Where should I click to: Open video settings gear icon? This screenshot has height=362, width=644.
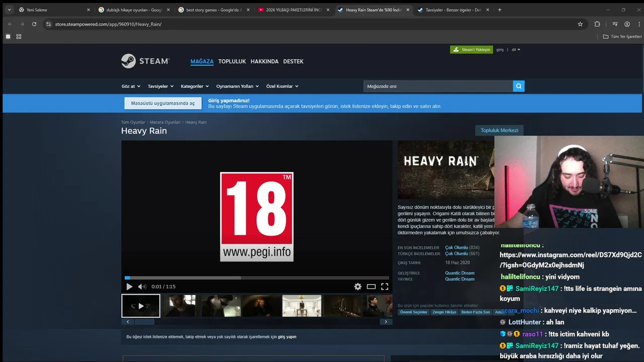(358, 287)
